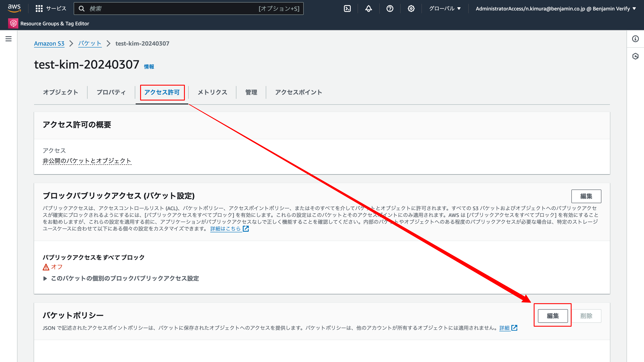Open the settings gear icon
Screen dimensions: 644x362
coord(411,9)
